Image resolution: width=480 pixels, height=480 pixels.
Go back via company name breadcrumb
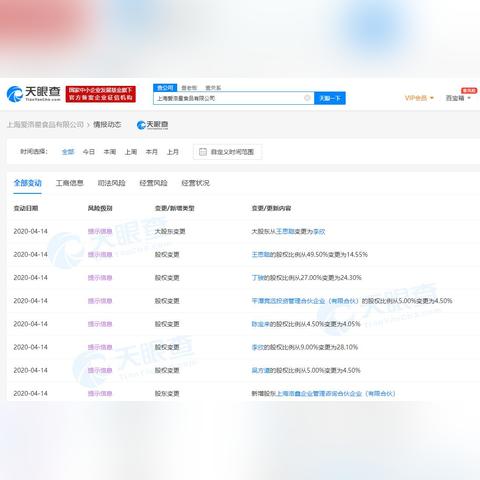[45, 125]
